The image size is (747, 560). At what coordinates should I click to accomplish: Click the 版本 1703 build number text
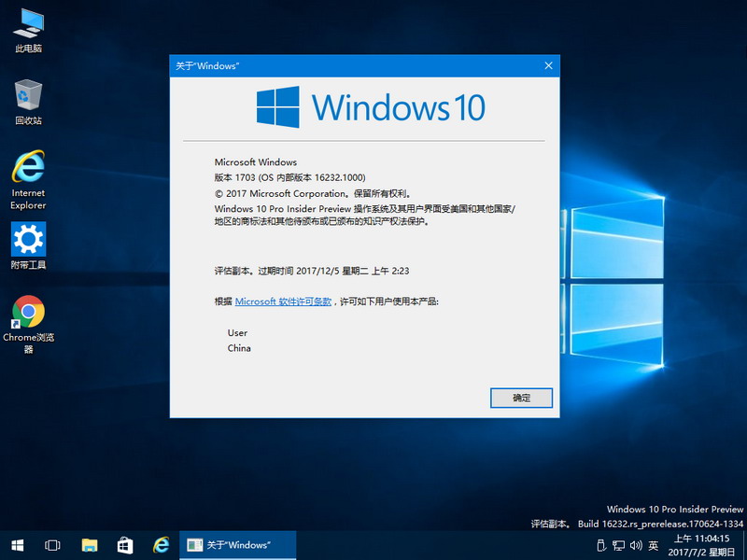click(x=290, y=177)
